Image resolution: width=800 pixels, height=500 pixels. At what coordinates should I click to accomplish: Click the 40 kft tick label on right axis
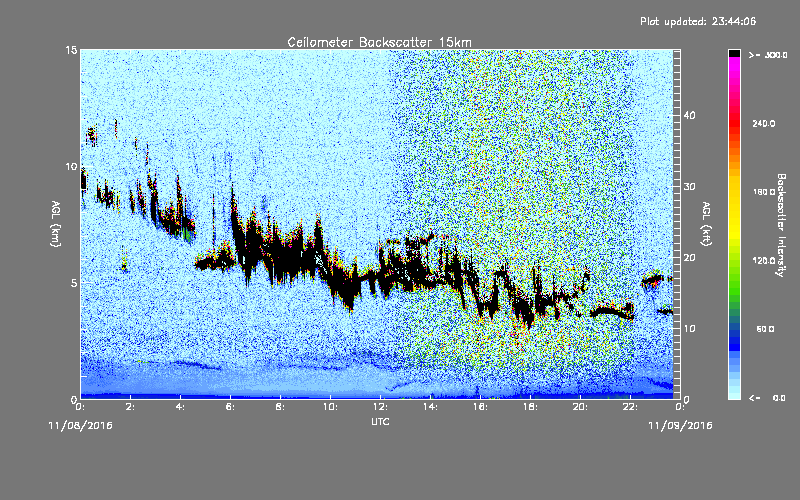pyautogui.click(x=689, y=115)
